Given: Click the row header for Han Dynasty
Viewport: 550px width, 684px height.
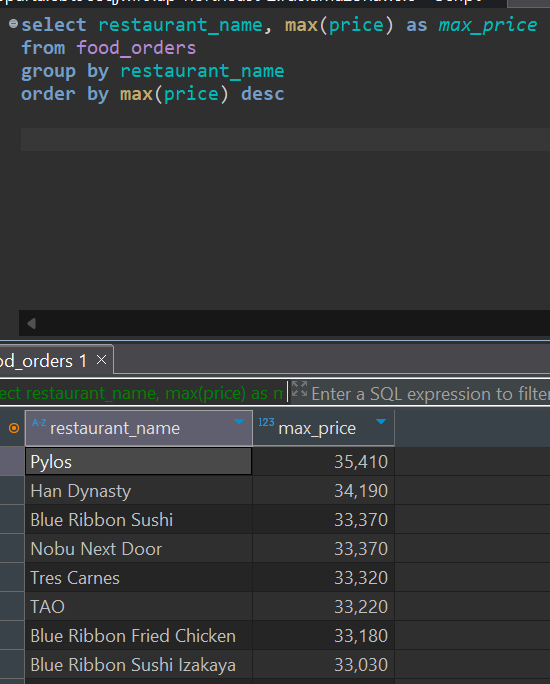Looking at the screenshot, I should tap(12, 491).
